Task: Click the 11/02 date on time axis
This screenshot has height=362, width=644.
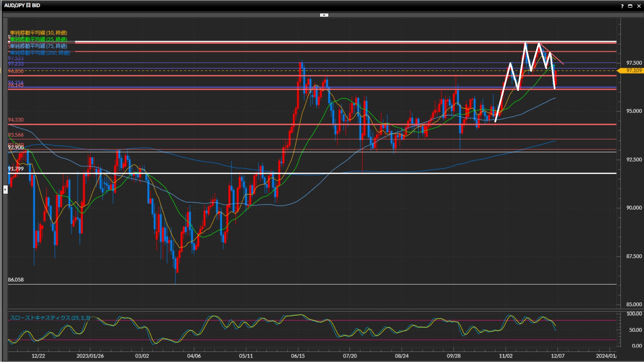Action: click(x=505, y=356)
